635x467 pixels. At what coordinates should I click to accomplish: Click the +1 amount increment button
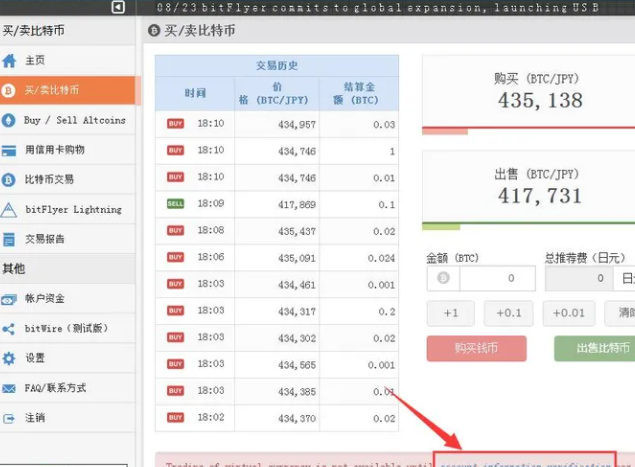pyautogui.click(x=450, y=313)
